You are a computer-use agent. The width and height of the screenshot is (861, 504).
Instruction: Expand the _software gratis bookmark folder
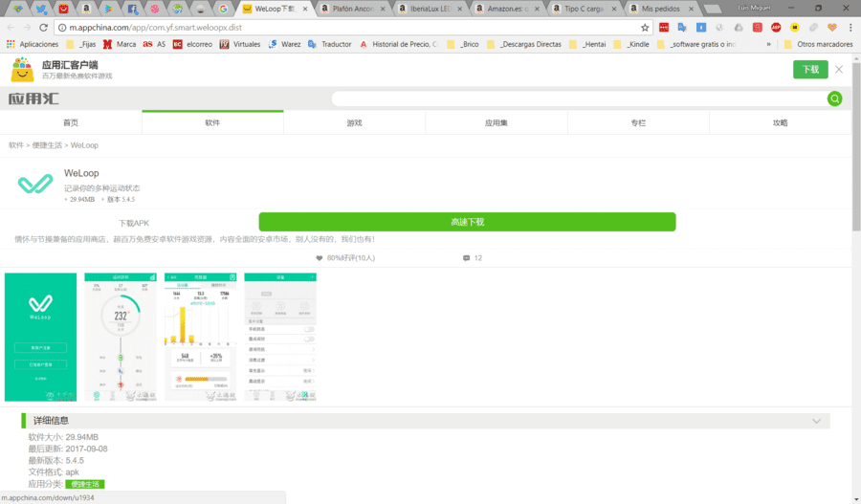click(696, 44)
